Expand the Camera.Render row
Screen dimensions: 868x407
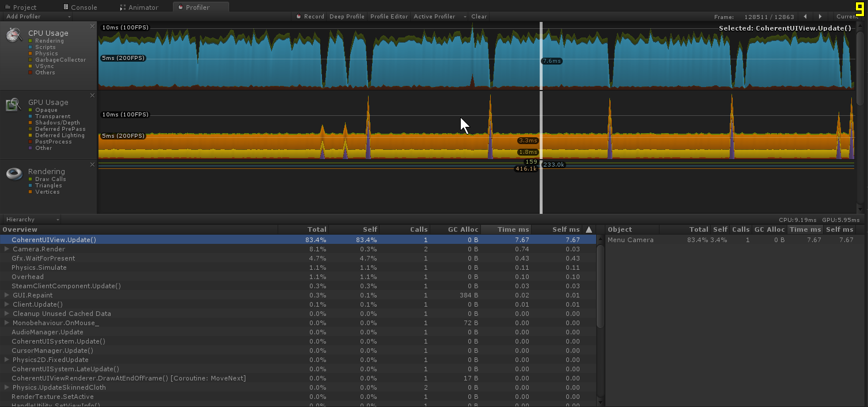[7, 249]
